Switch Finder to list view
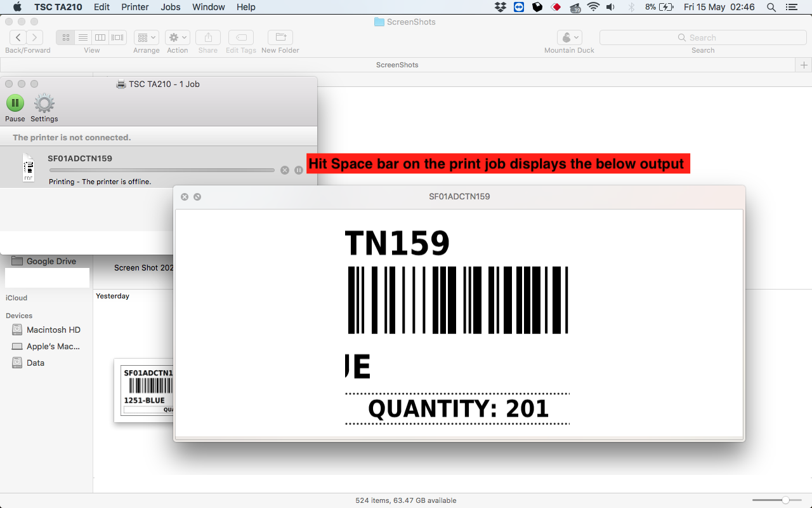812x508 pixels. coord(83,37)
